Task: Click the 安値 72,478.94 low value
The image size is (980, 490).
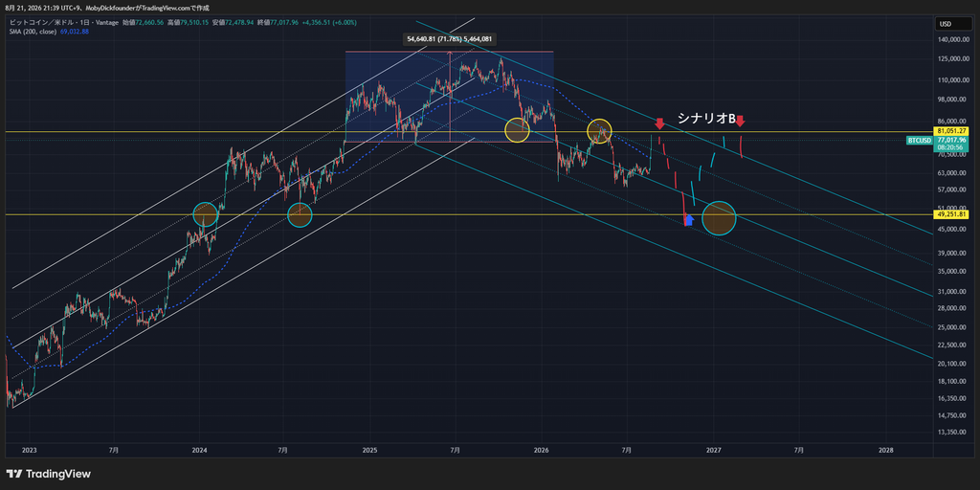Action: tap(234, 23)
